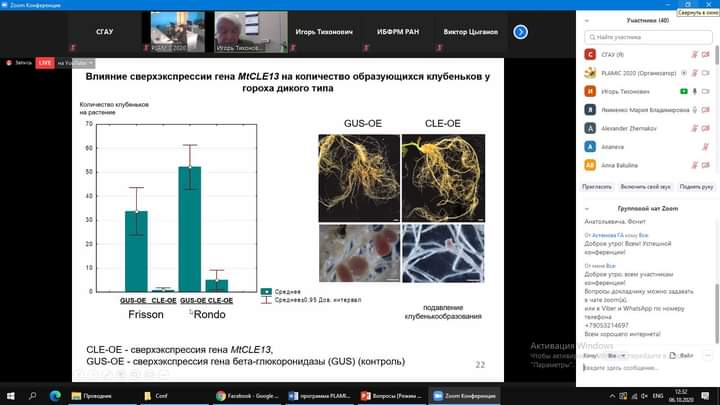
Task: Select the ИБФРМ РАН participant tile
Action: point(398,32)
